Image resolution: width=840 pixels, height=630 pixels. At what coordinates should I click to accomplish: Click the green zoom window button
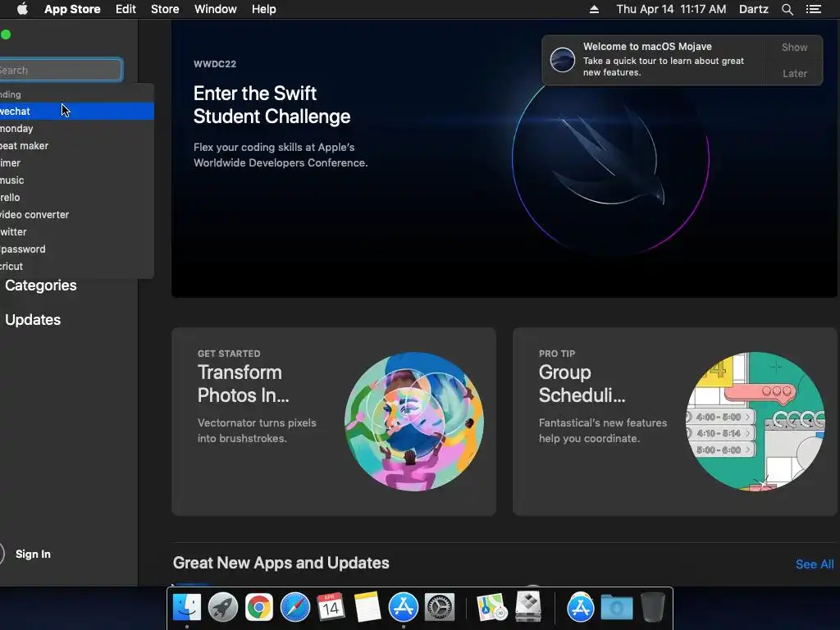[6, 34]
